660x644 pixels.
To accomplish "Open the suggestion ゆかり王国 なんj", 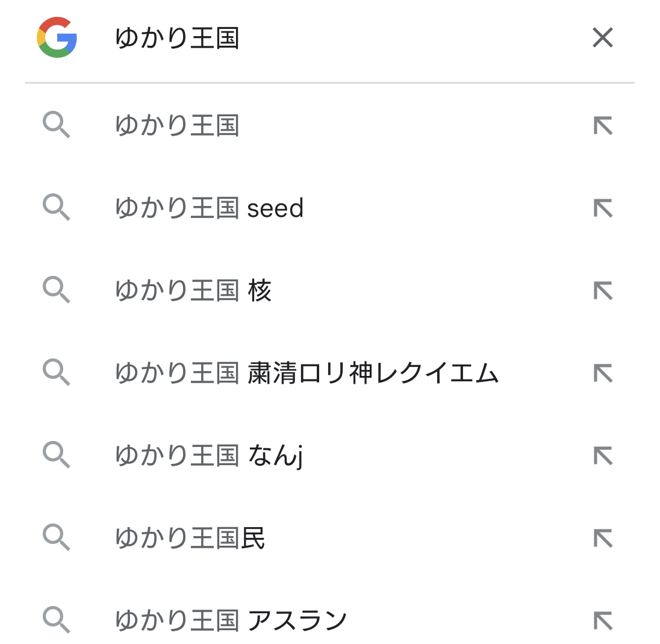I will click(x=208, y=455).
